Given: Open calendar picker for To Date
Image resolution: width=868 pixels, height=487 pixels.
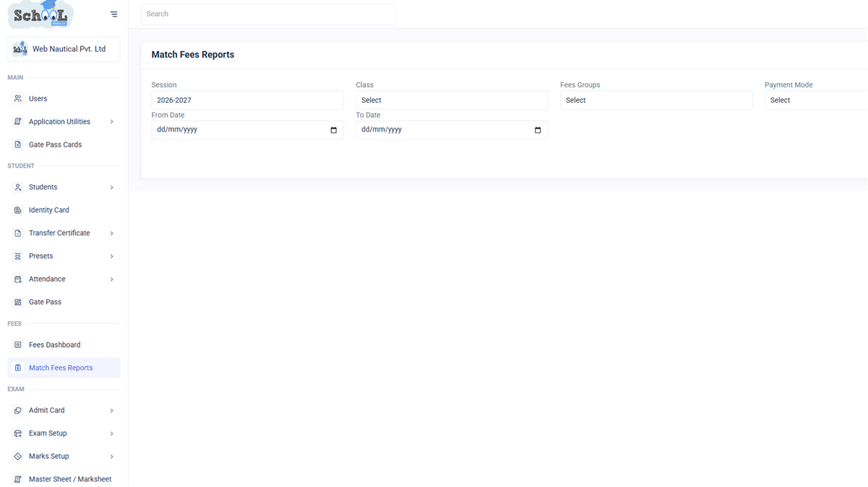Looking at the screenshot, I should (538, 130).
